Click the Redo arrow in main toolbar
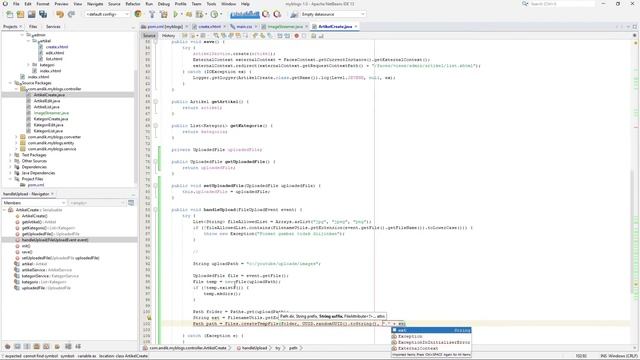This screenshot has width=640, height=360. coord(71,14)
